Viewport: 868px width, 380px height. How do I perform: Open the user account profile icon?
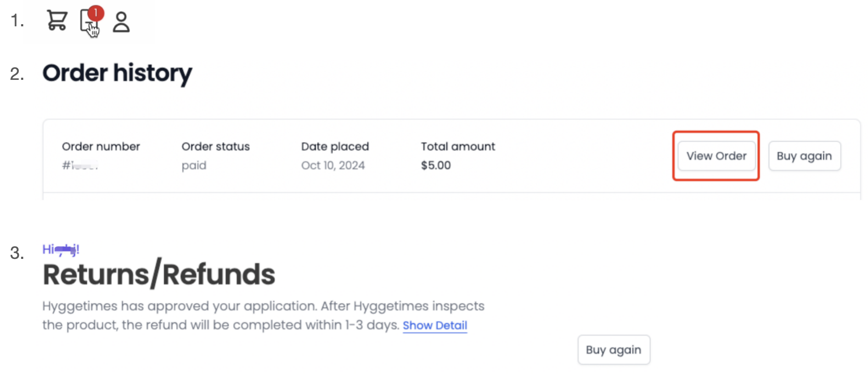pyautogui.click(x=121, y=22)
